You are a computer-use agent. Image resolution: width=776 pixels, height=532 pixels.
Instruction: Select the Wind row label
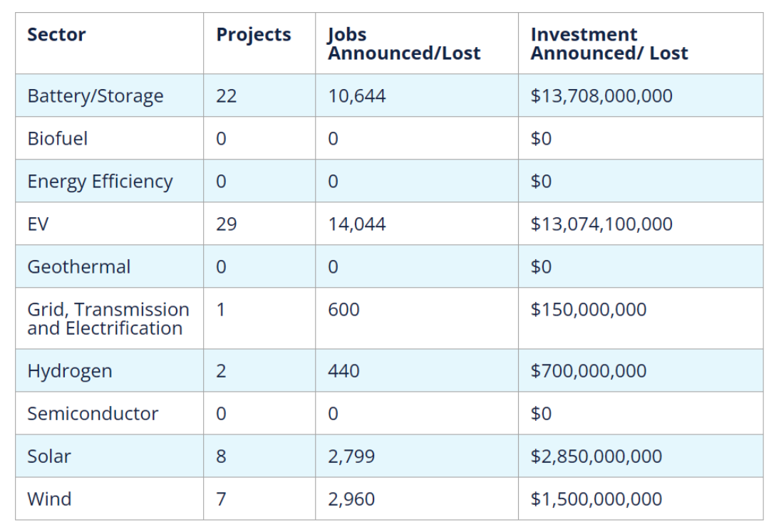tap(49, 499)
